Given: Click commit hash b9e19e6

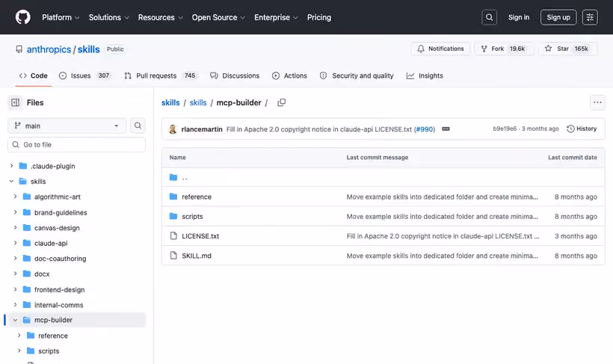Looking at the screenshot, I should pyautogui.click(x=505, y=129).
